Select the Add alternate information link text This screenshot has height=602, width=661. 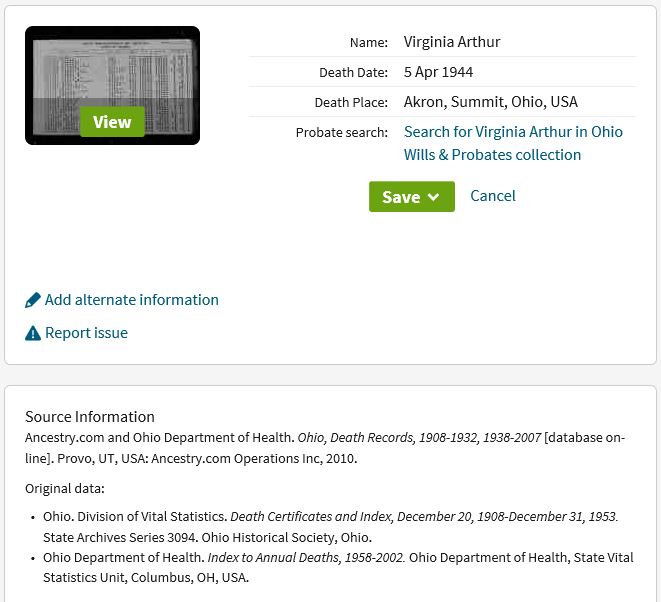(131, 300)
